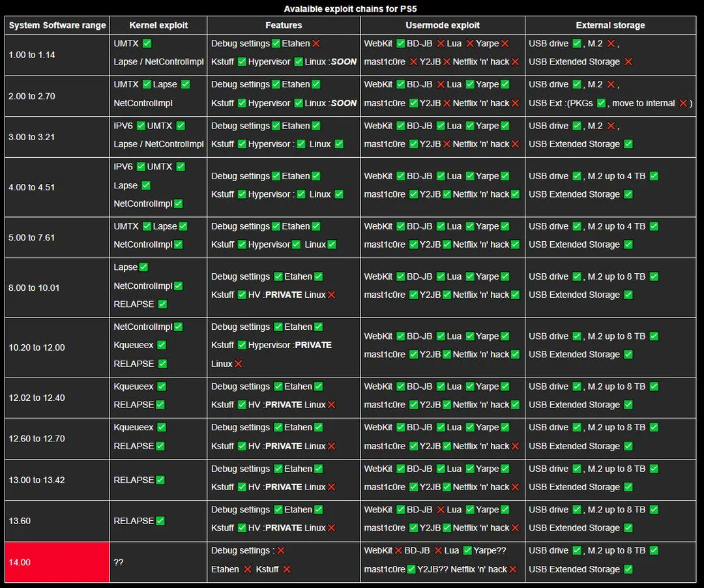Click red cross after Linux in 8.00 to 10.01 row
The image size is (704, 588).
[331, 295]
